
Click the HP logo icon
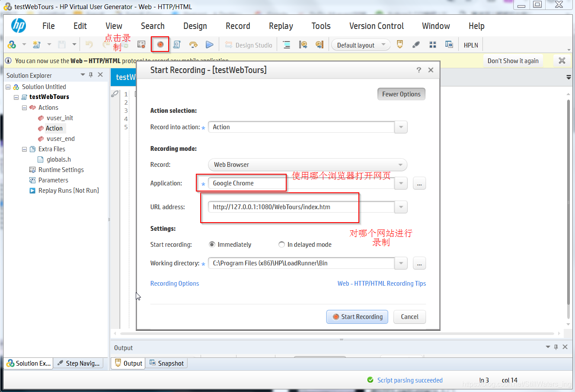18,25
